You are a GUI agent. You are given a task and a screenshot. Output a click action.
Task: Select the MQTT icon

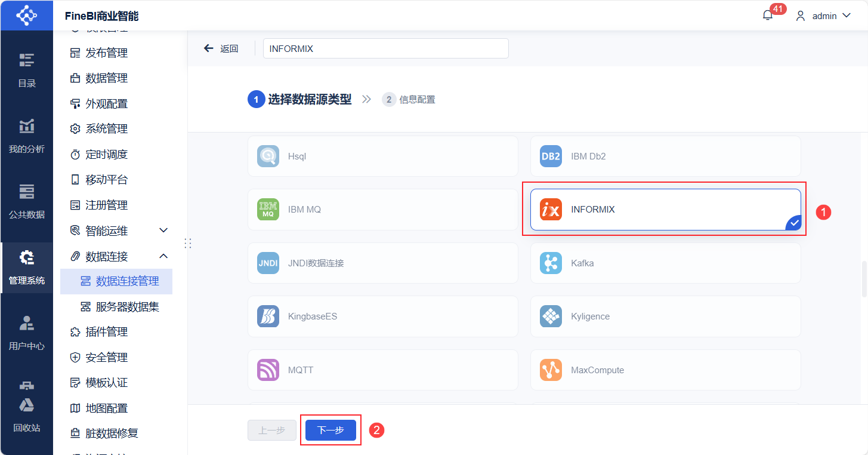[x=268, y=370]
